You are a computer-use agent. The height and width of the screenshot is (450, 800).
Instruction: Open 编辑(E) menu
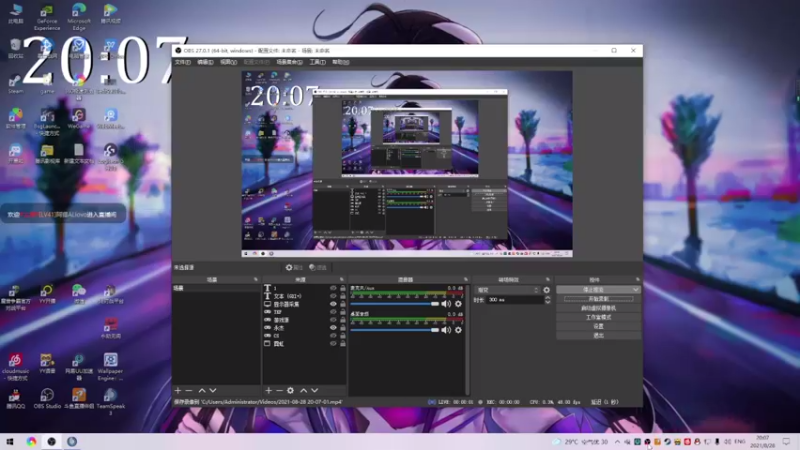click(205, 62)
